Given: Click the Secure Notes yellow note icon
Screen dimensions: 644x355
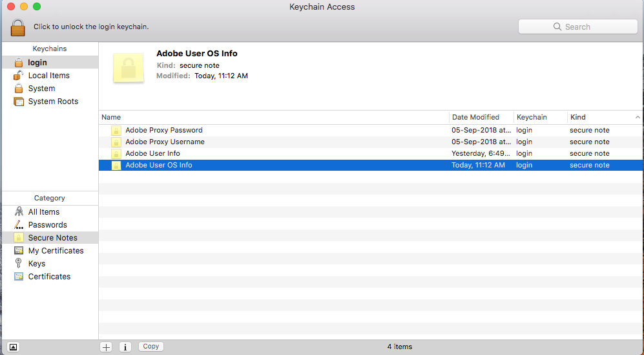Looking at the screenshot, I should (x=19, y=238).
